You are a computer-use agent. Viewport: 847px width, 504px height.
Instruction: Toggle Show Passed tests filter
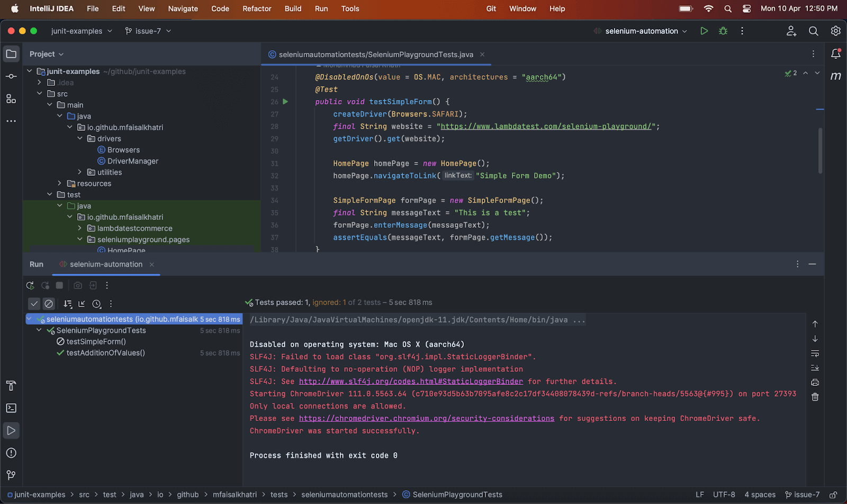coord(34,303)
